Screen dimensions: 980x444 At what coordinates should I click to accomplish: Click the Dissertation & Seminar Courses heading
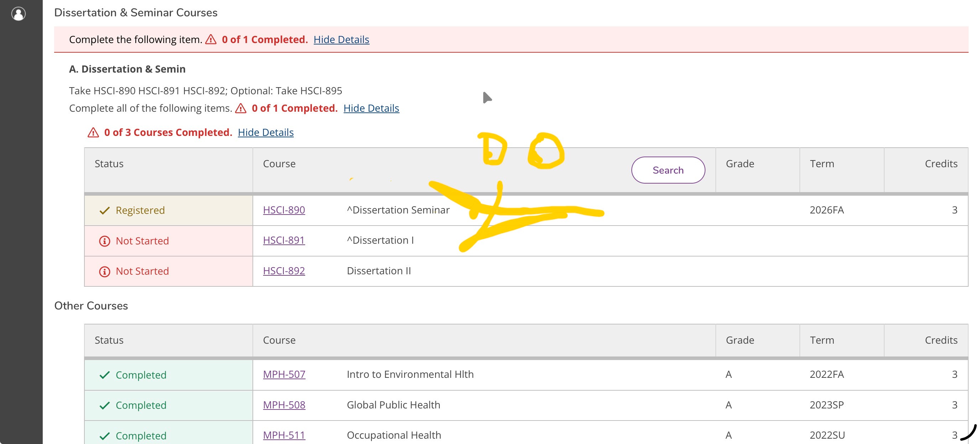[x=136, y=12]
